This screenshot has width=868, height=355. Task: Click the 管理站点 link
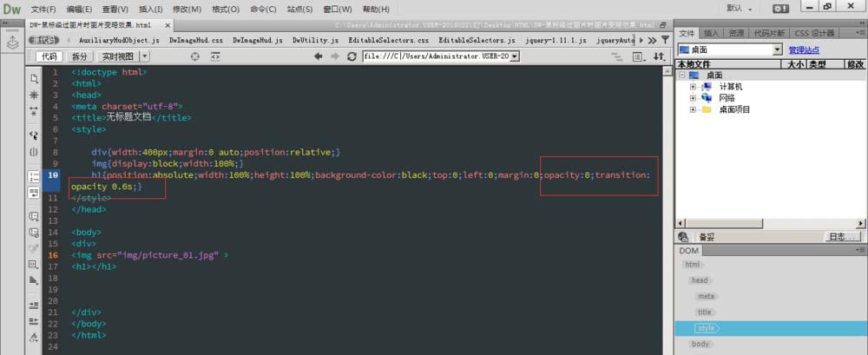(x=804, y=50)
